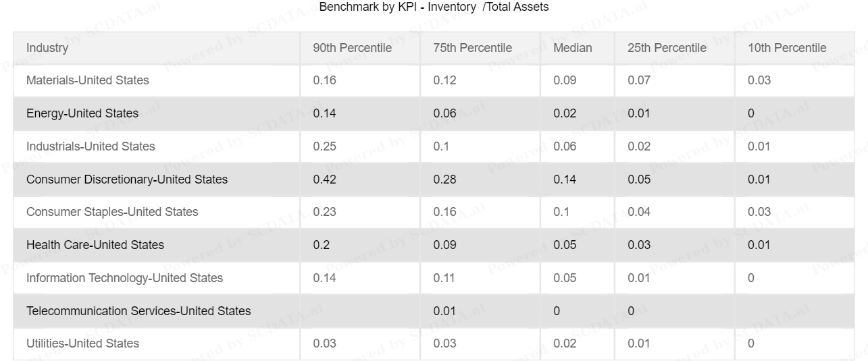Image resolution: width=868 pixels, height=361 pixels.
Task: Click Information Technology-United States cell
Action: [x=157, y=278]
